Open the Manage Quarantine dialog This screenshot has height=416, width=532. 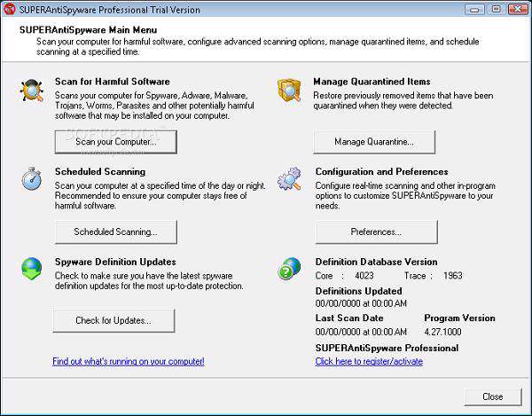pos(374,142)
